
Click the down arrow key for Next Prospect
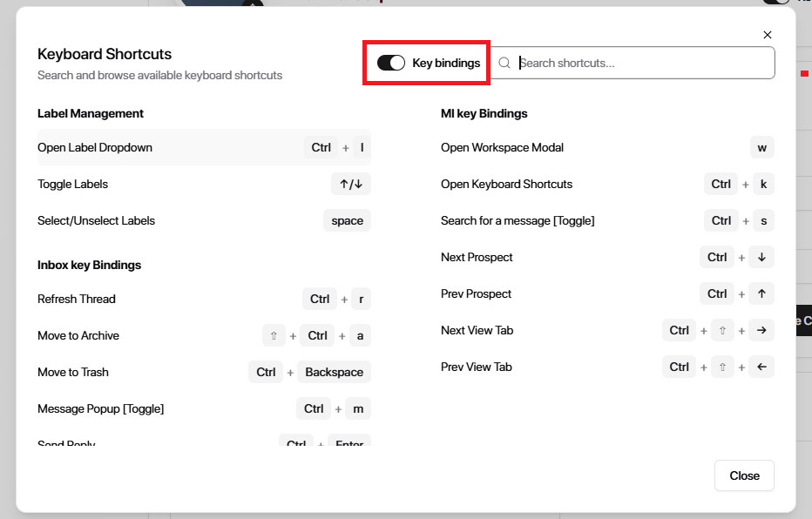point(761,257)
